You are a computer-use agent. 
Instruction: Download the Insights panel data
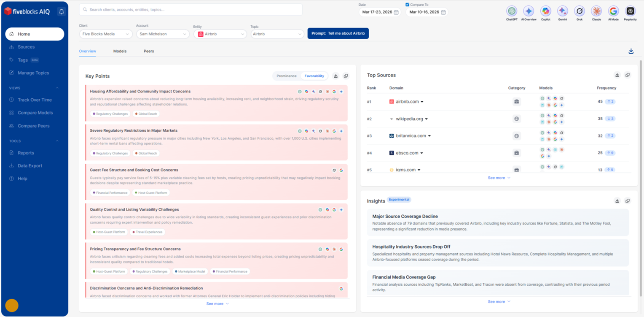tap(617, 201)
